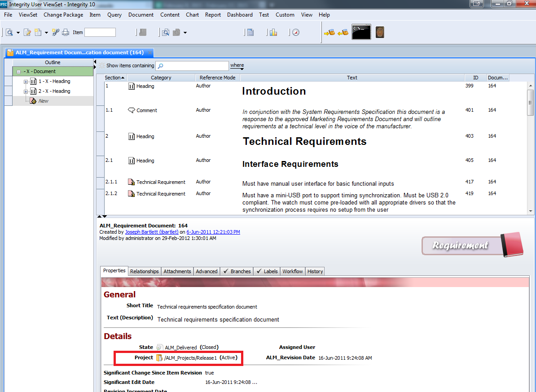536x392 pixels.
Task: Switch to the Branches tab
Action: (x=237, y=271)
